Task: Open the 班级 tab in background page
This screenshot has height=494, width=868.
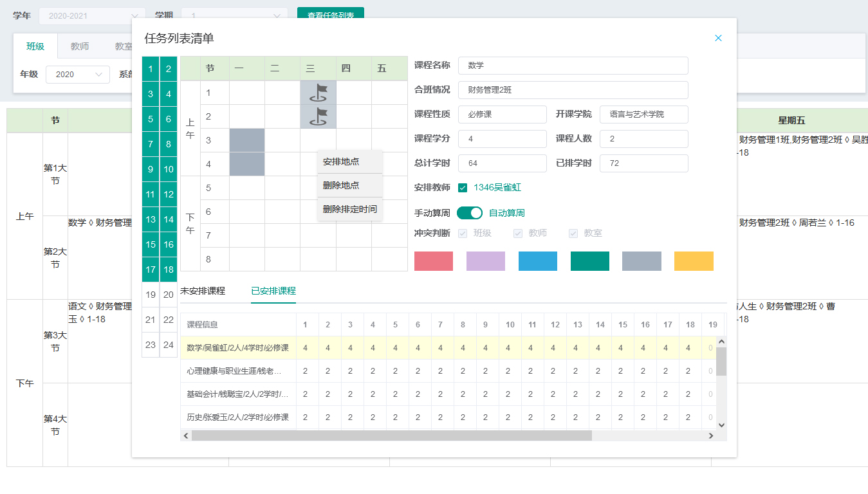Action: pos(35,46)
